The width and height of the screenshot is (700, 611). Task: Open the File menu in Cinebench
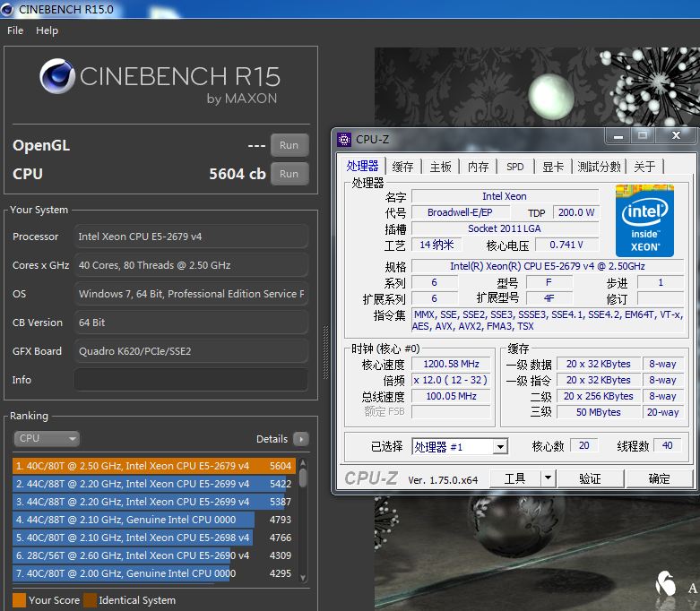15,30
